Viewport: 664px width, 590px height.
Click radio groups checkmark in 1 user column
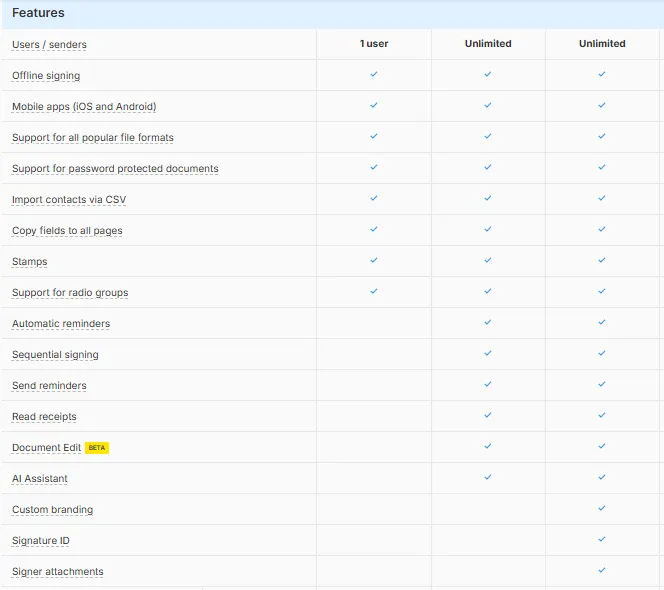tap(374, 291)
